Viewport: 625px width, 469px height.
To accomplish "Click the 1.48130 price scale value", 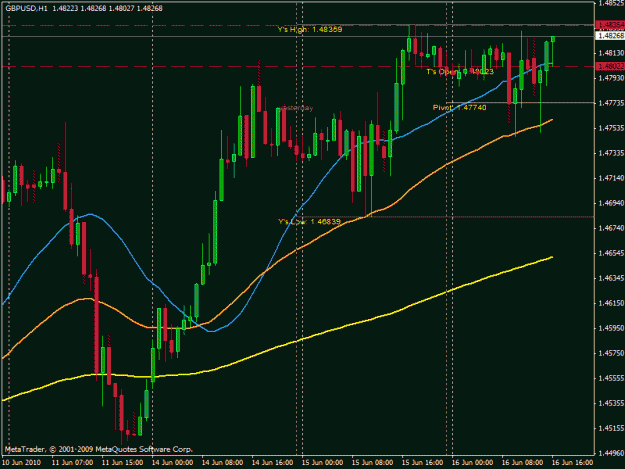I will click(x=611, y=53).
